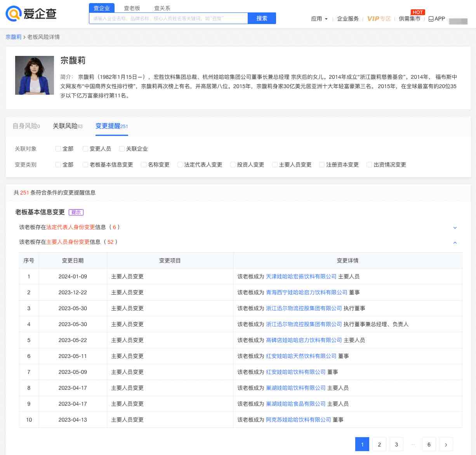Click the blue 搜索 search button
Image resolution: width=476 pixels, height=455 pixels.
coord(262,18)
